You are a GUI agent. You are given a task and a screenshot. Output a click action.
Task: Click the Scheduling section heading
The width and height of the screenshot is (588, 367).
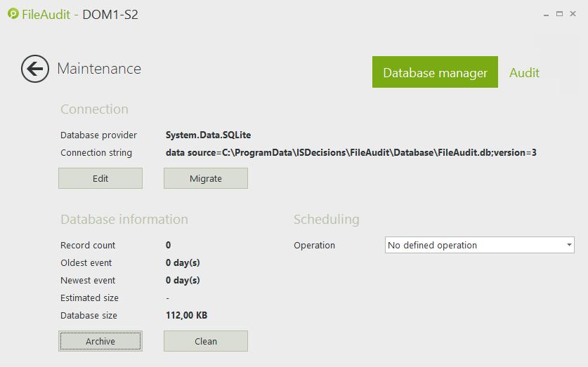tap(326, 220)
